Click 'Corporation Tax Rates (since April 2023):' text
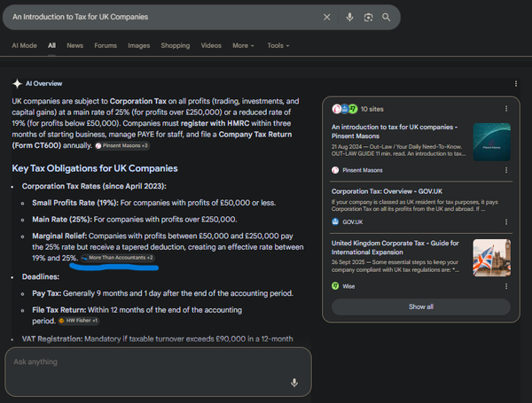Screen dimensions: 532x403 coord(94,186)
